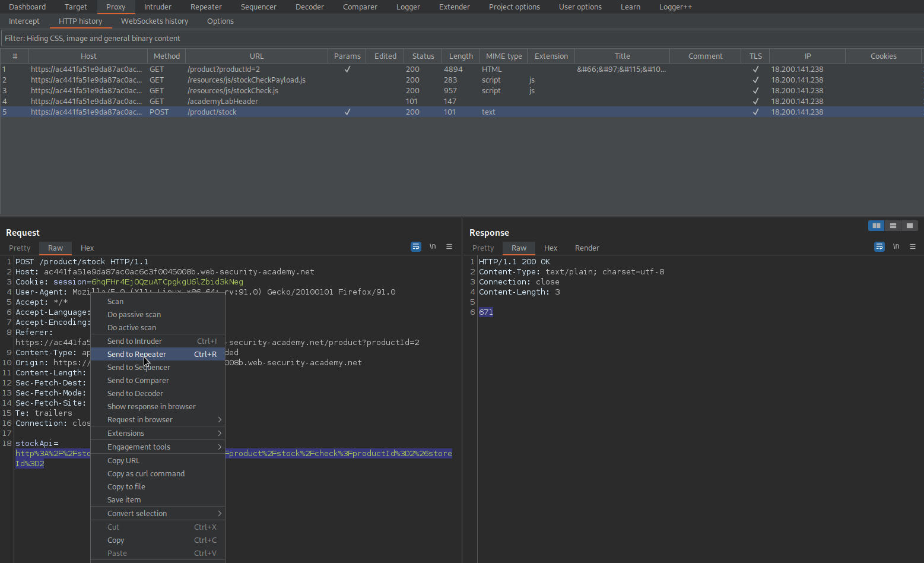Switch Response view to Render

(x=587, y=248)
